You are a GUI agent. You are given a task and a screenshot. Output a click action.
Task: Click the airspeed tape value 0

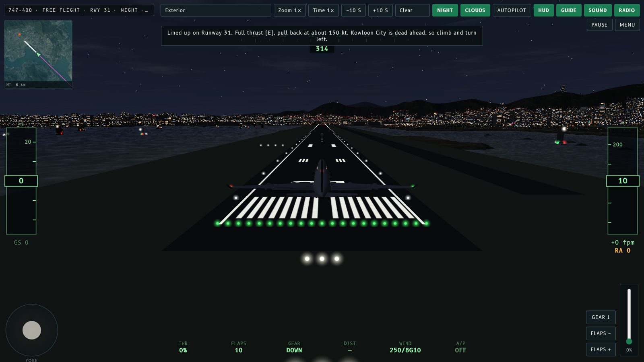click(21, 181)
